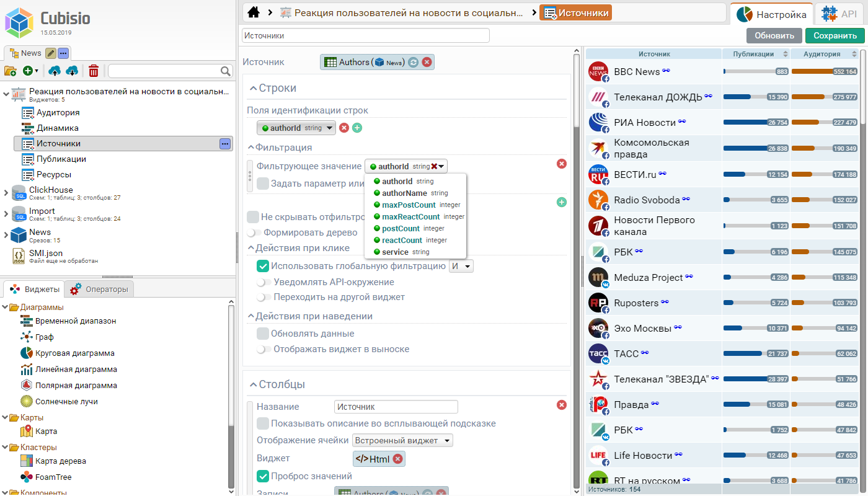The width and height of the screenshot is (868, 496).
Task: Open the API tab
Action: [839, 14]
